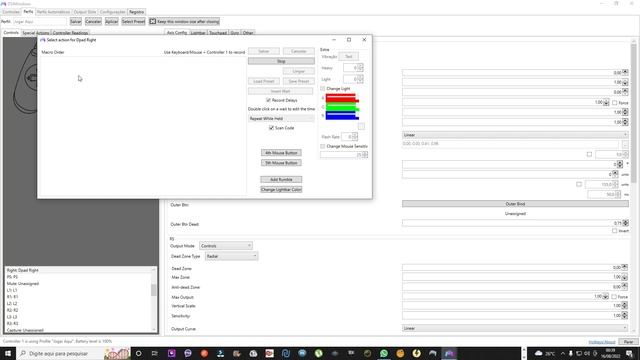Select 'PS: PS' in the binding list
Screen dimensions: 640x360
pyautogui.click(x=12, y=277)
